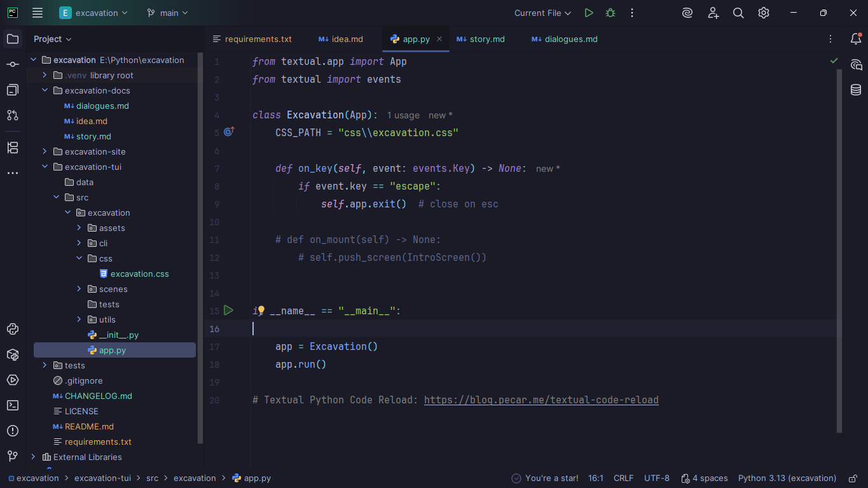Open the Commit tool window

[x=13, y=64]
